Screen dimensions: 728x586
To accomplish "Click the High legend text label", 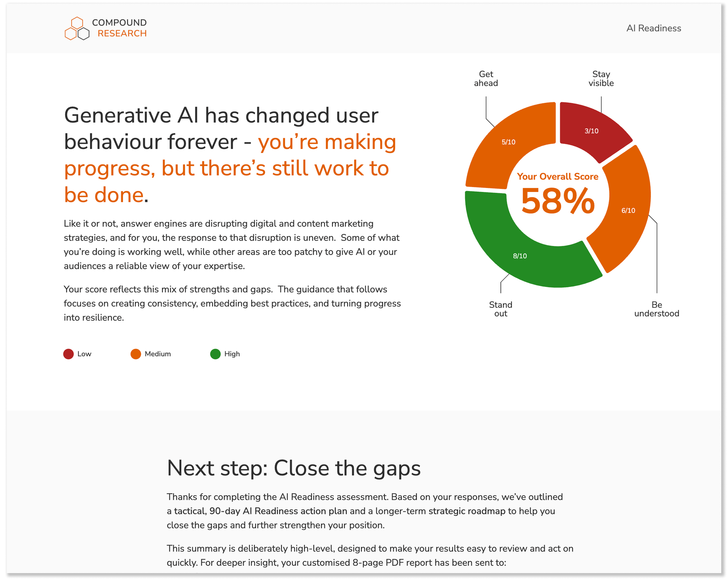I will pos(232,354).
